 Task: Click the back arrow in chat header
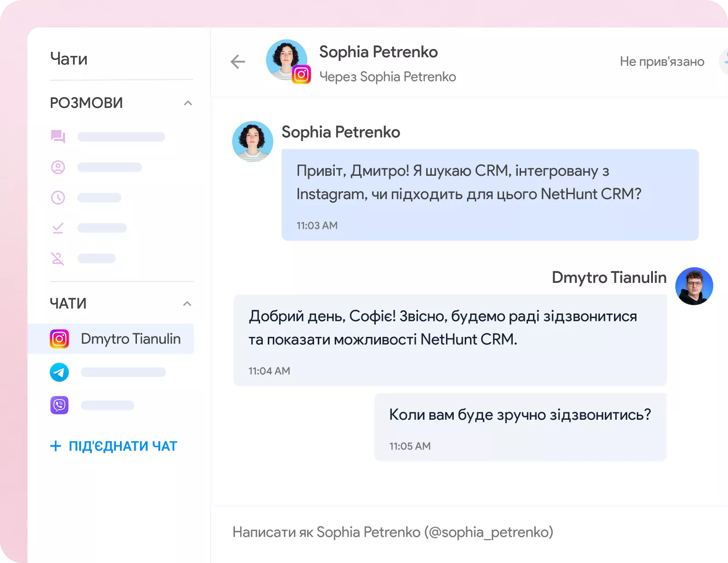click(x=238, y=62)
